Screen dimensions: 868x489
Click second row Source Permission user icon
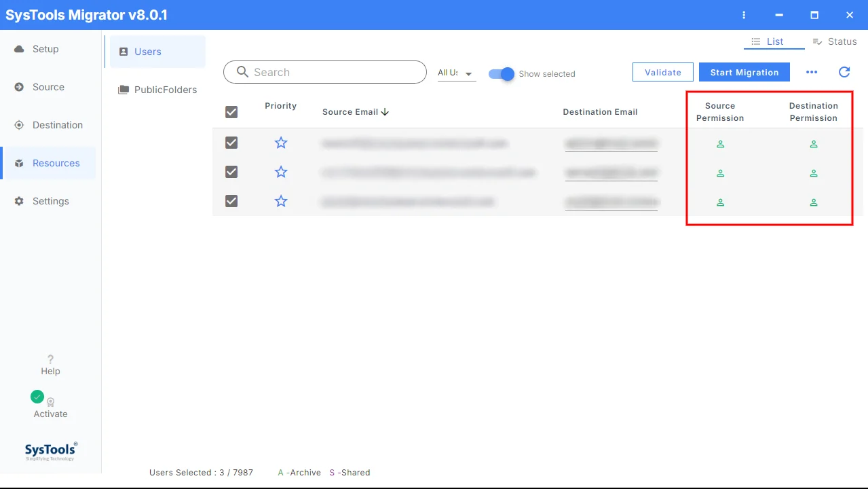pos(721,173)
